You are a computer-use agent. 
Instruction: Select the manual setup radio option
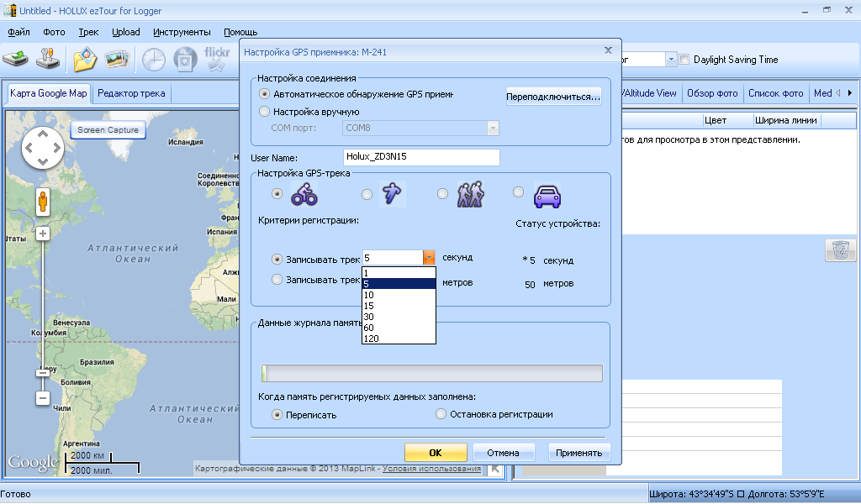coord(265,112)
